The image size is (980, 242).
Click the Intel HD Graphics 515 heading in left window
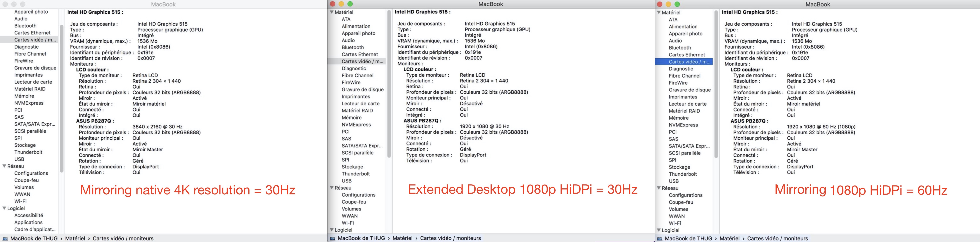(95, 12)
